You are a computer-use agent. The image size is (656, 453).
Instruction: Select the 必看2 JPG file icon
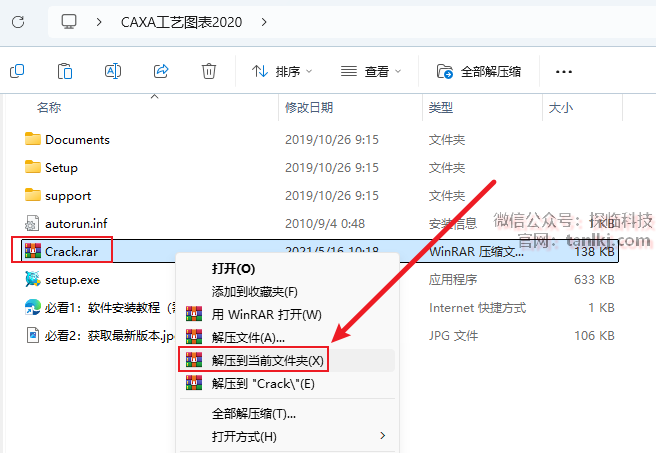coord(33,335)
